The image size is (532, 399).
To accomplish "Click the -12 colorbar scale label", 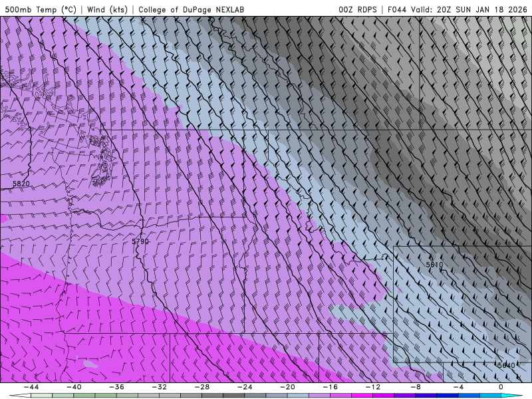I will (373, 387).
